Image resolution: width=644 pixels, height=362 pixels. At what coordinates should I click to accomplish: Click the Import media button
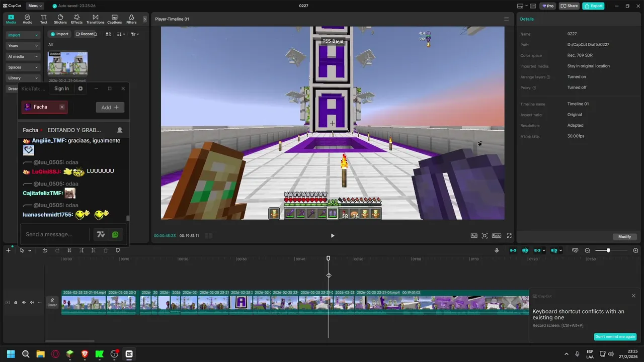point(59,34)
